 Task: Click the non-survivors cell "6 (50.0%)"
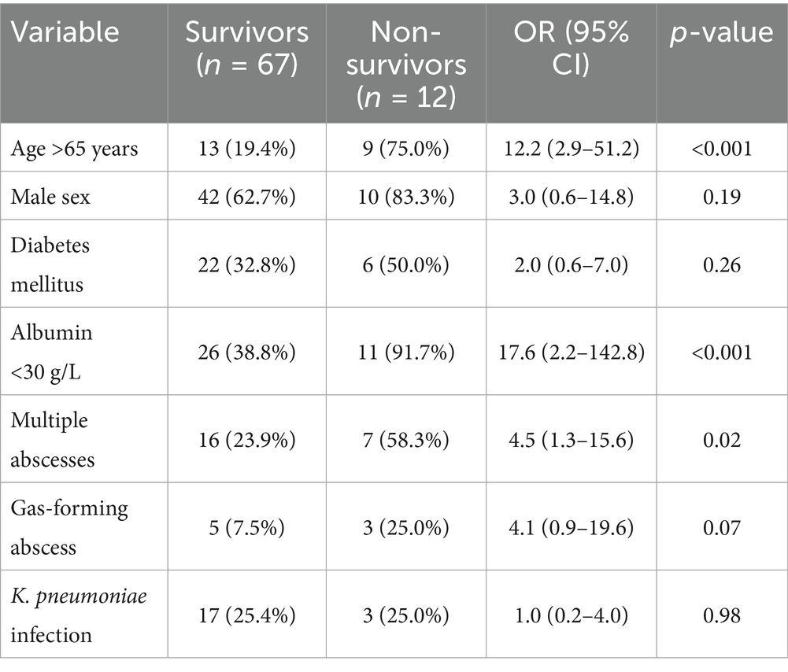(405, 264)
